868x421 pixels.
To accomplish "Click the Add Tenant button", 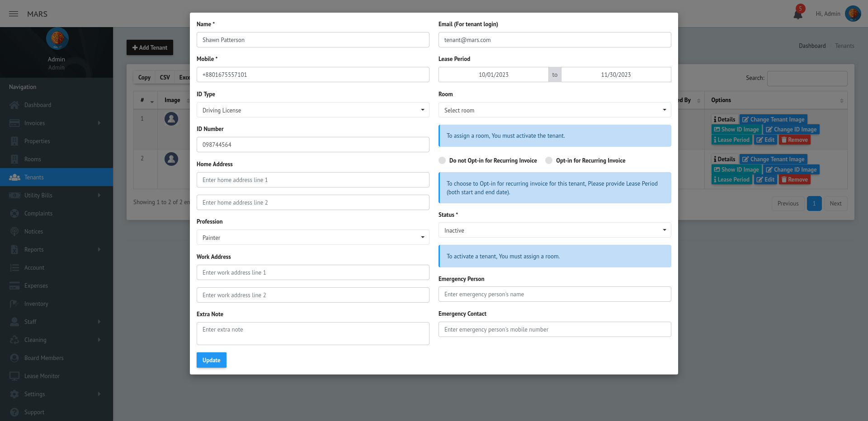I will 150,47.
